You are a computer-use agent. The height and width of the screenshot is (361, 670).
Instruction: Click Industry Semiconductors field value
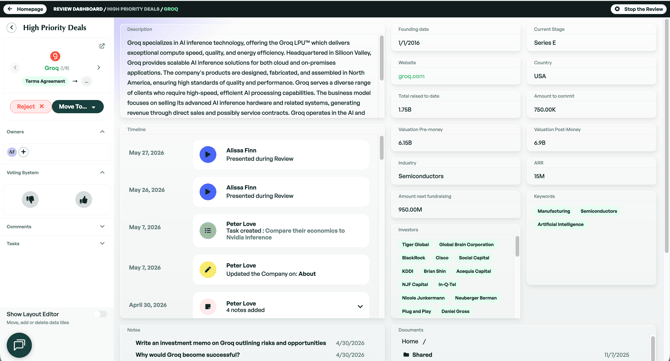point(421,176)
